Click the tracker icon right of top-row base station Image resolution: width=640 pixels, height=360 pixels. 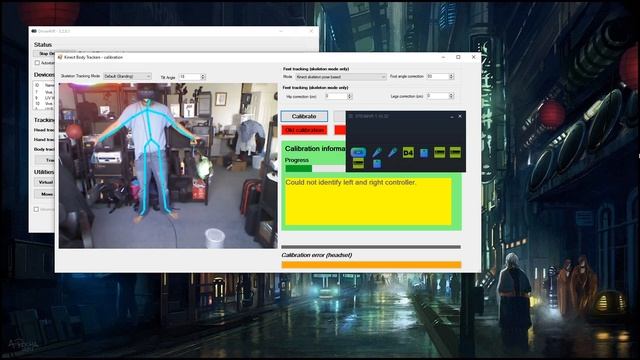tap(440, 152)
